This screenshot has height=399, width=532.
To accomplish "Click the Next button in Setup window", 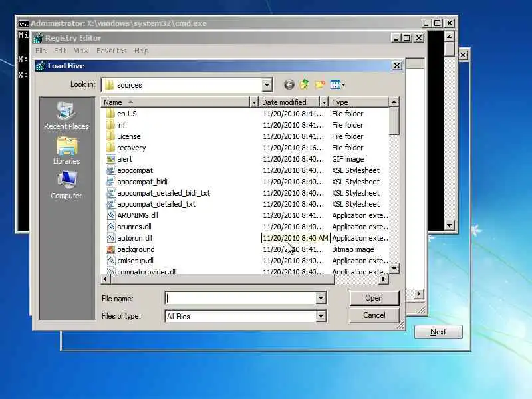I will pyautogui.click(x=438, y=332).
